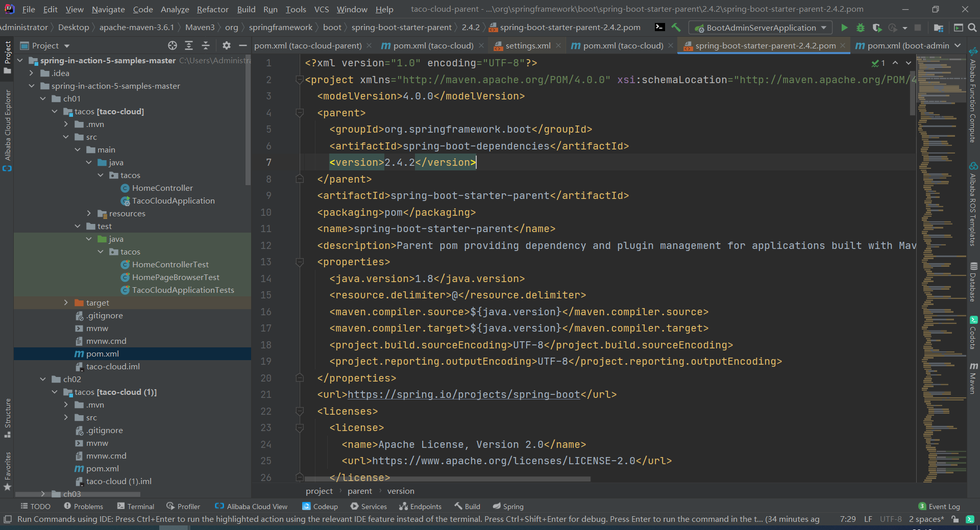The image size is (980, 530).
Task: Click the editor horizontal scrollbar
Action: pos(448,479)
